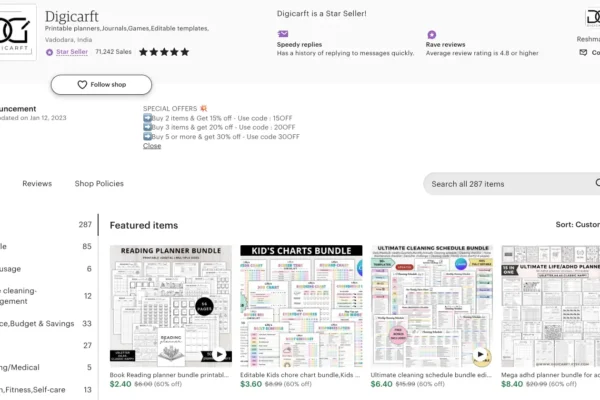The width and height of the screenshot is (600, 400).
Task: Open the Kid's Charts Bundle thumbnail
Action: [x=301, y=306]
